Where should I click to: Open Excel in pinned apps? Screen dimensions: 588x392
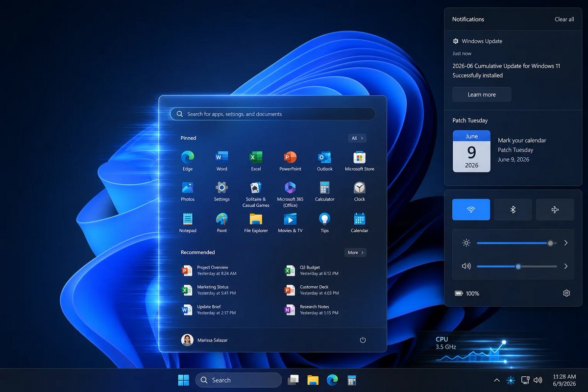256,161
